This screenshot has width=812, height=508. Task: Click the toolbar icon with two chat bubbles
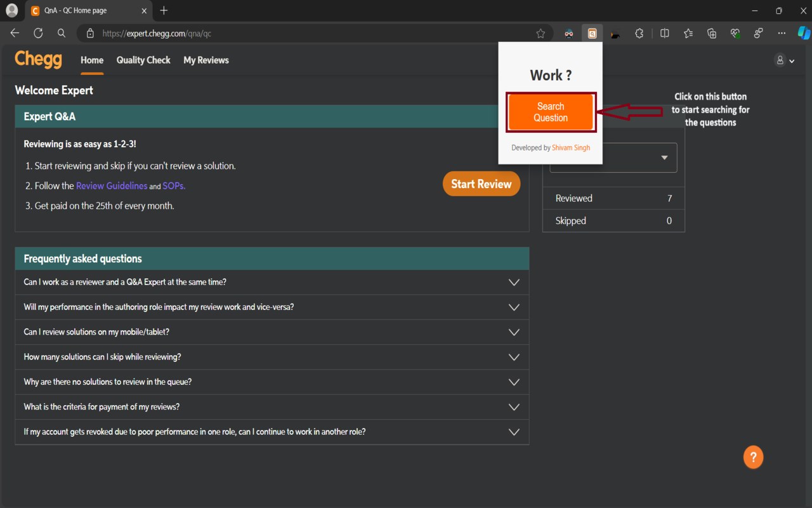coord(758,34)
